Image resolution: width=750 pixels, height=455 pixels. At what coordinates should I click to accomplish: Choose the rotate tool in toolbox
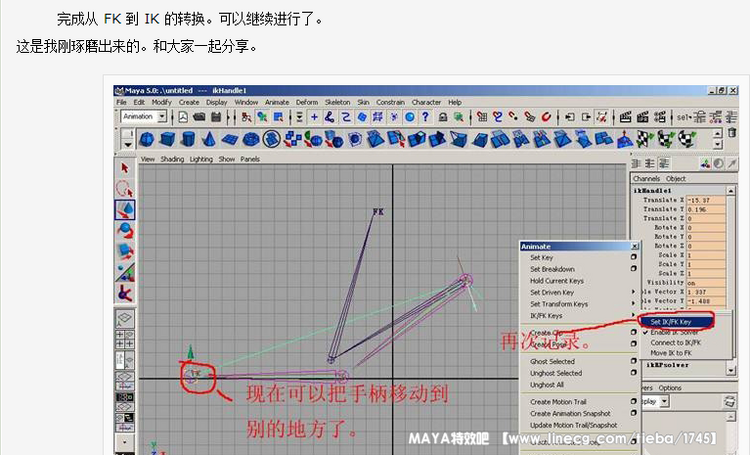pos(125,231)
